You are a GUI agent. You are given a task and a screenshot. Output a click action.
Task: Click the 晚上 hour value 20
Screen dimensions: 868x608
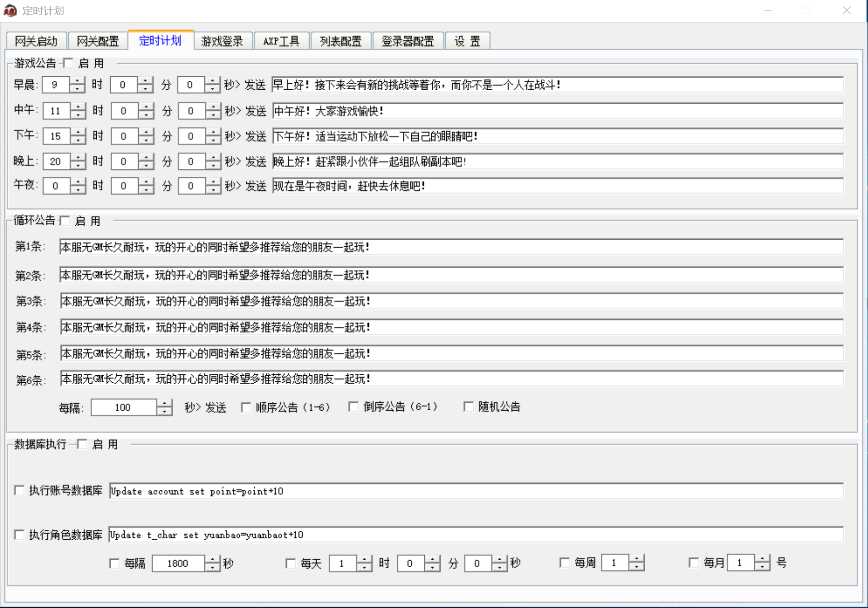pos(57,161)
